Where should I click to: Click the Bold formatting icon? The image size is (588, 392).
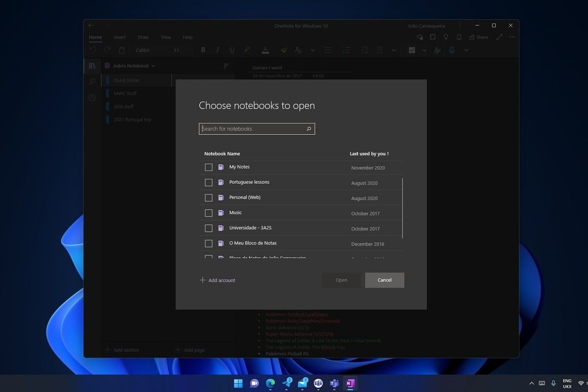coord(203,50)
